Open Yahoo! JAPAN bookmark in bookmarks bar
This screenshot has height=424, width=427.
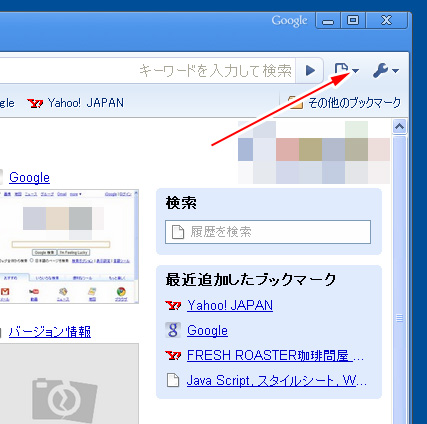point(76,103)
